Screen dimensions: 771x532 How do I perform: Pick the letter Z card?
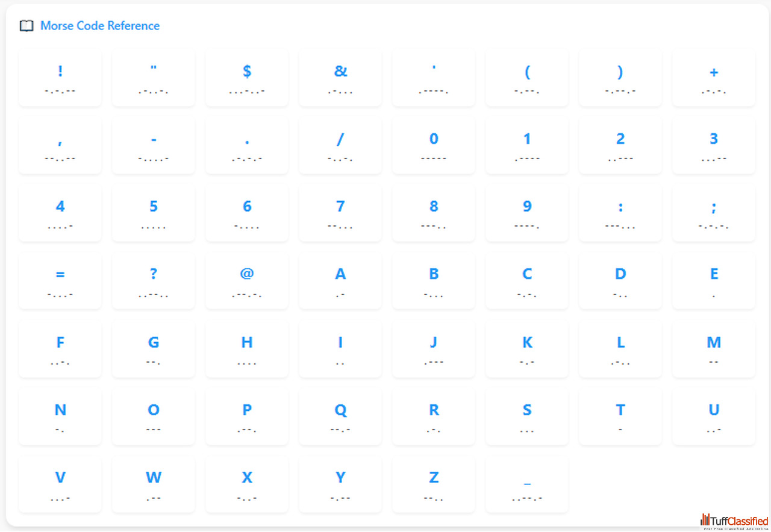434,485
